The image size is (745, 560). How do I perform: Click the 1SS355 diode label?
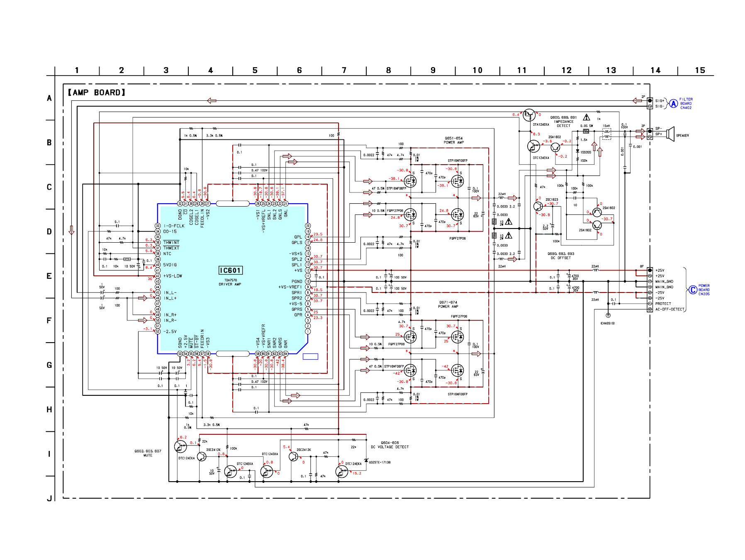tap(586, 152)
